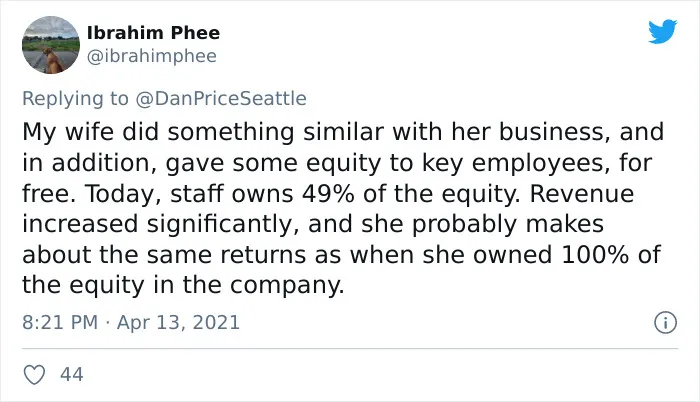Open the tweet info circle icon
Image resolution: width=700 pixels, height=402 pixels.
665,322
